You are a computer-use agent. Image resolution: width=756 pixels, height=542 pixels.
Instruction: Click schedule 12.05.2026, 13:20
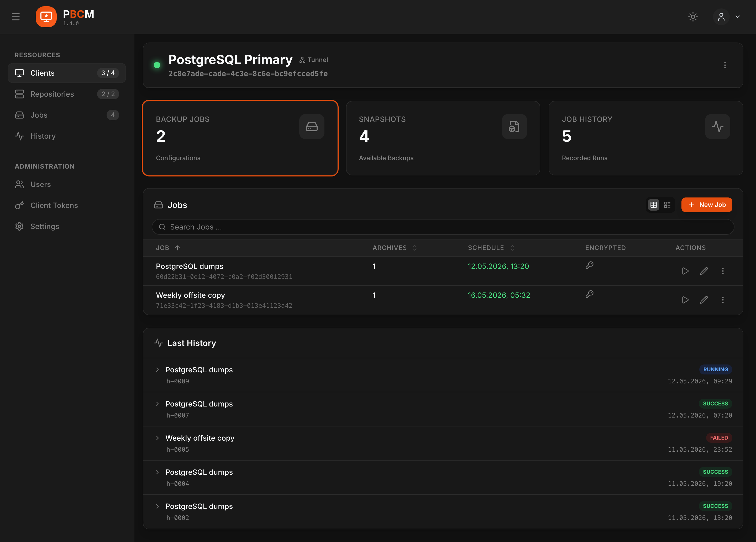coord(498,266)
